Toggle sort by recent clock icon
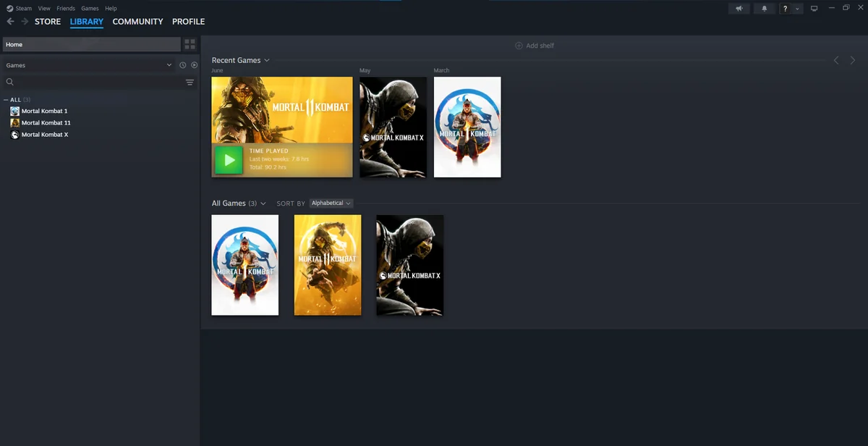This screenshot has height=446, width=868. click(183, 65)
